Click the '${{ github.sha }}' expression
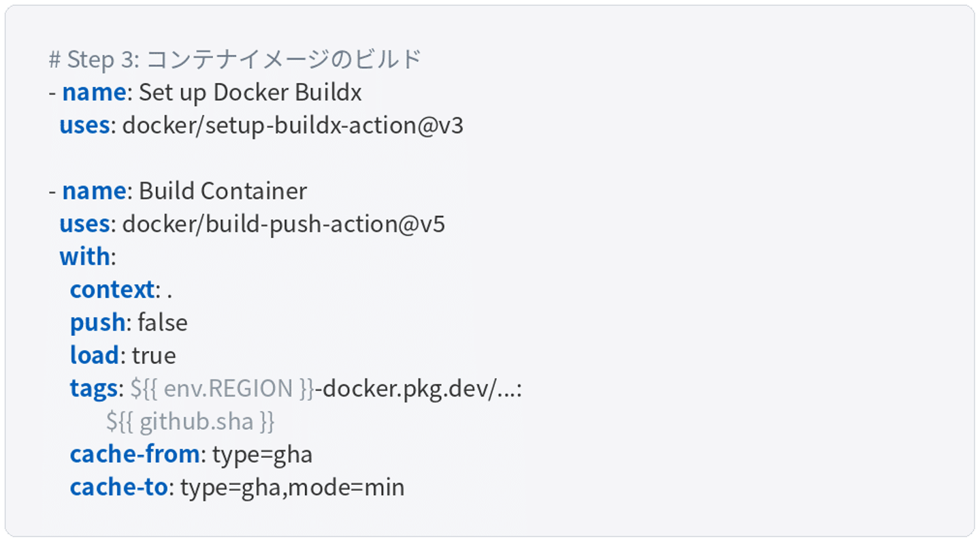The image size is (980, 542). pos(190,422)
